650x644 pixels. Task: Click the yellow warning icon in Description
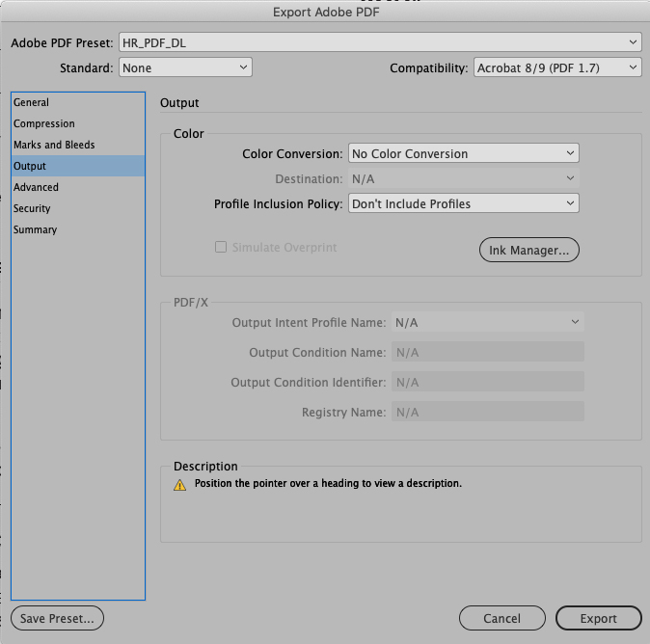[x=180, y=485]
